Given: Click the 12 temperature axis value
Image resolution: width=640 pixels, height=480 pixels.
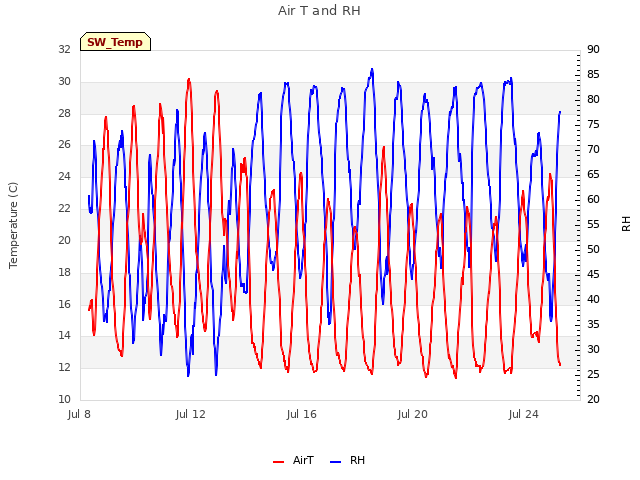Looking at the screenshot, I should pos(64,367).
